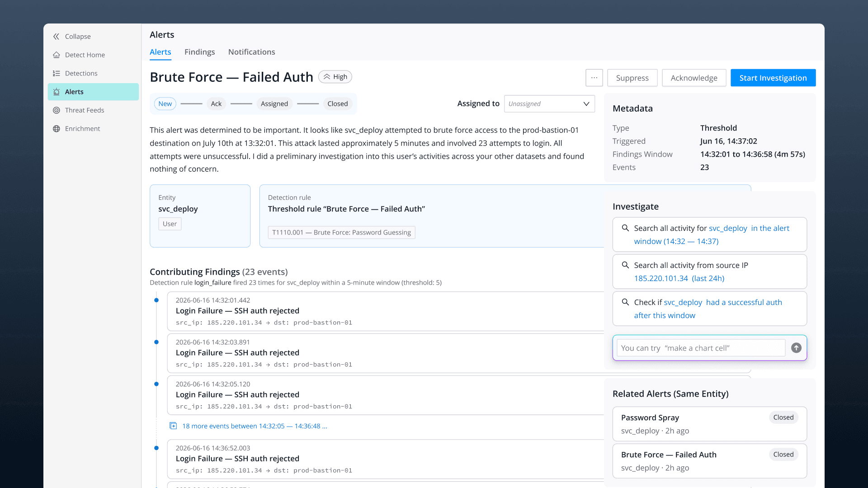The image size is (868, 488).
Task: Open Detect Home in the sidebar
Action: (93, 55)
